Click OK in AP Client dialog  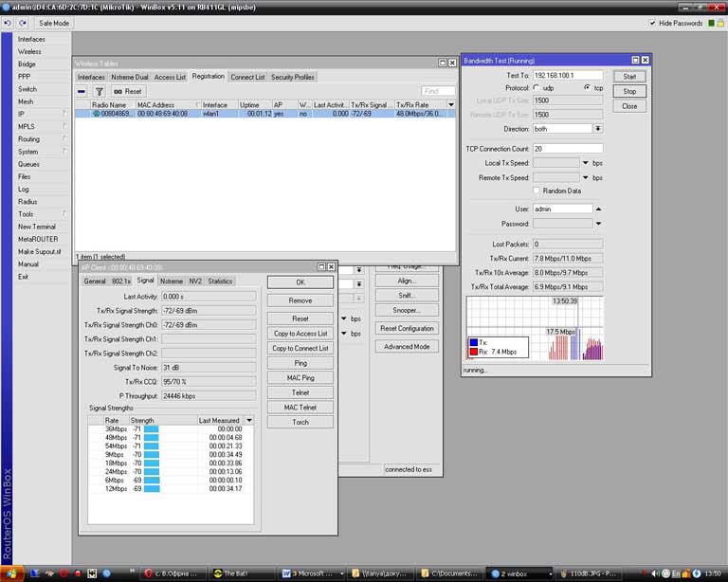(300, 282)
